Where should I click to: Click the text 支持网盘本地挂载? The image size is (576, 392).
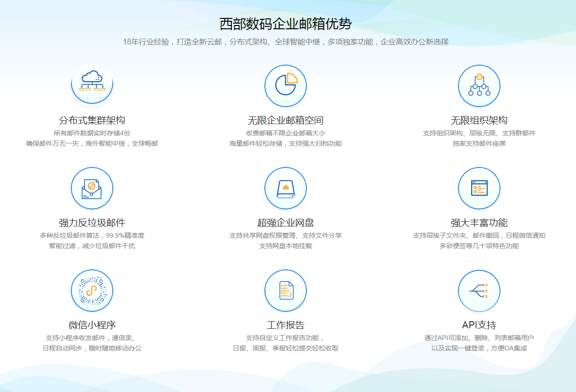(286, 246)
